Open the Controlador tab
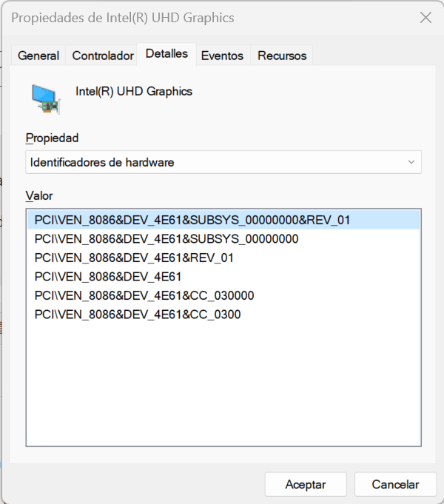Screen dimensions: 444x504 [x=103, y=56]
